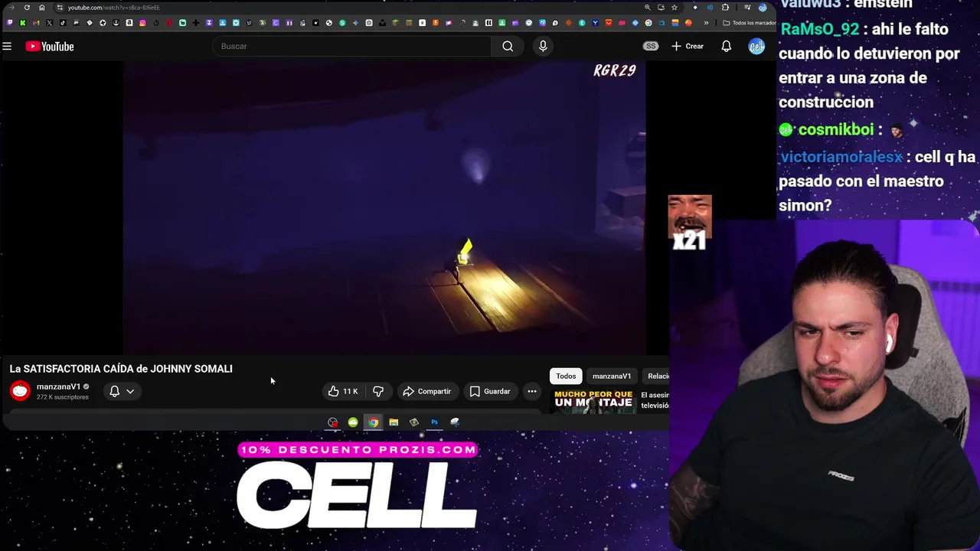Open Photoshop from the taskbar

[434, 422]
